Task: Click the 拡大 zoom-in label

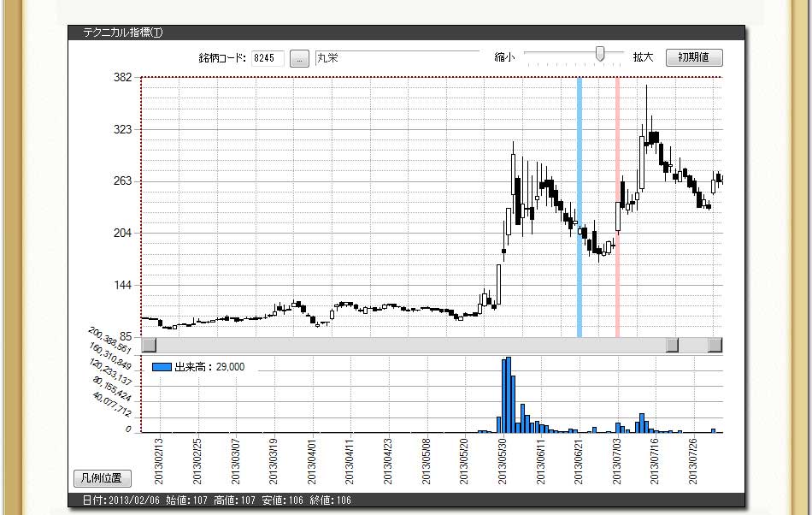Action: tap(643, 57)
